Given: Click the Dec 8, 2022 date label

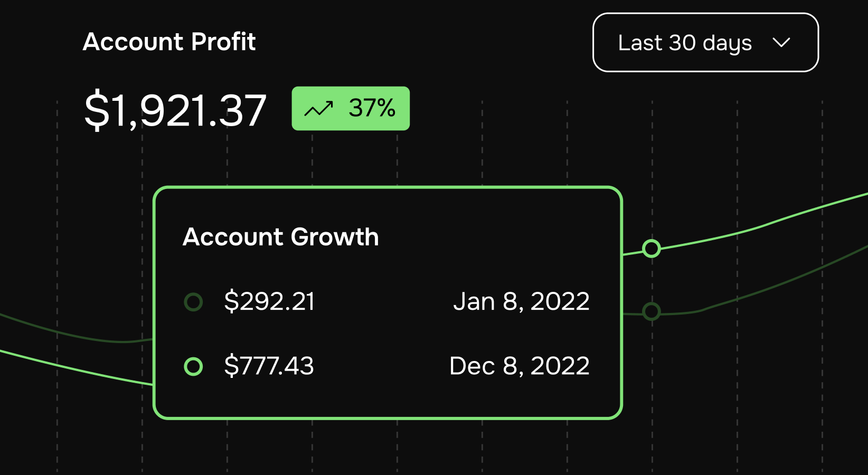Looking at the screenshot, I should point(520,366).
